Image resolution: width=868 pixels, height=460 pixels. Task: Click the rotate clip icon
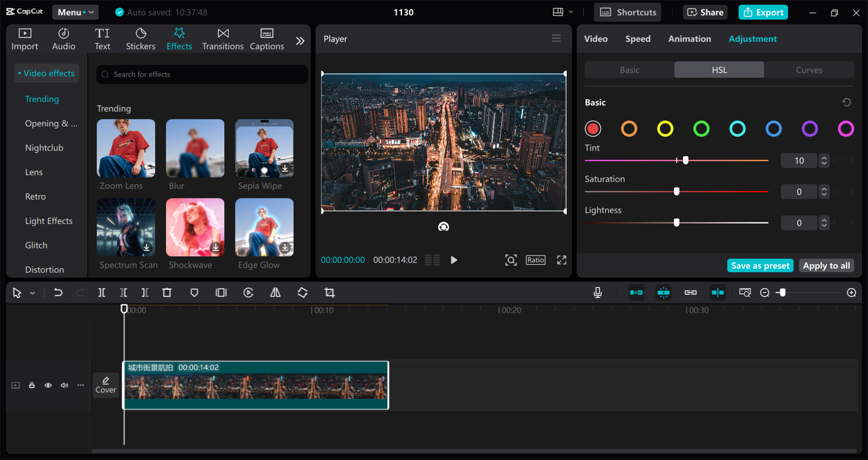pos(302,293)
